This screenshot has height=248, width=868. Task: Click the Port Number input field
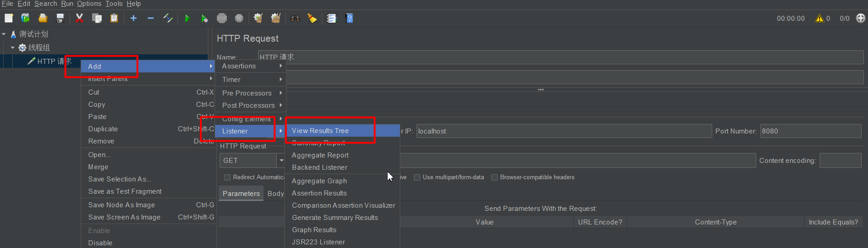pyautogui.click(x=810, y=131)
